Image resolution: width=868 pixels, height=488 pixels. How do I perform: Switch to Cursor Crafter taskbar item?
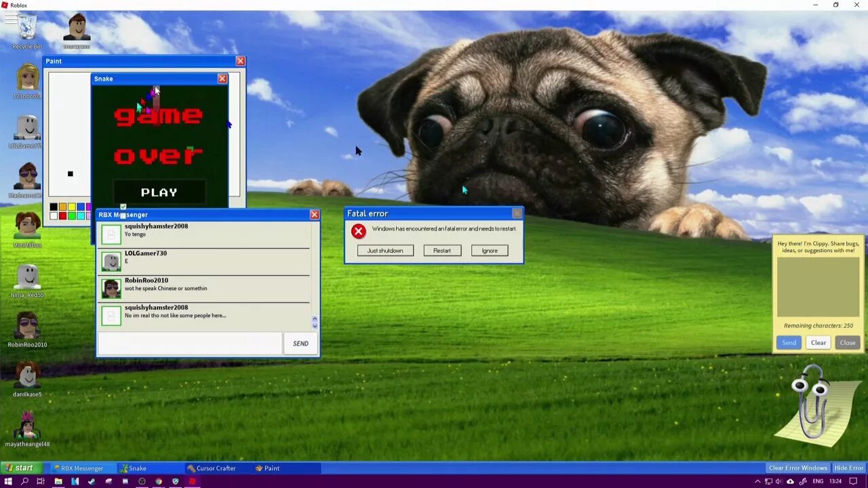(x=218, y=468)
